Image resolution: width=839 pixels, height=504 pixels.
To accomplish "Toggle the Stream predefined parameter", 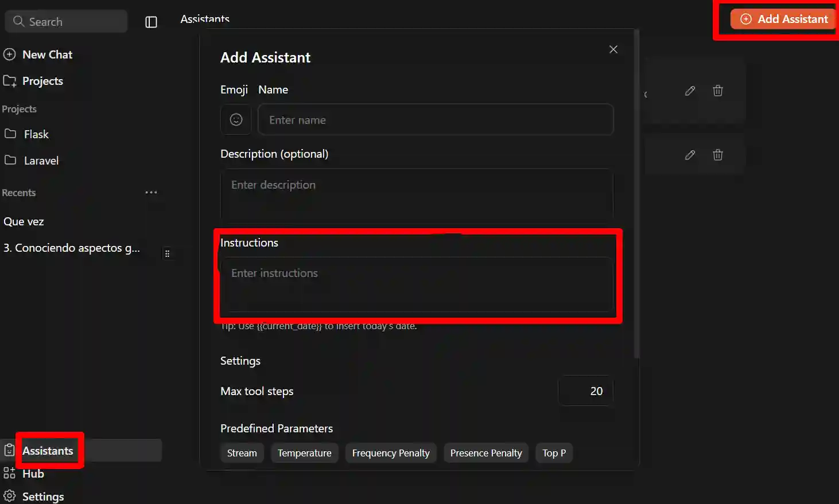I will click(242, 453).
